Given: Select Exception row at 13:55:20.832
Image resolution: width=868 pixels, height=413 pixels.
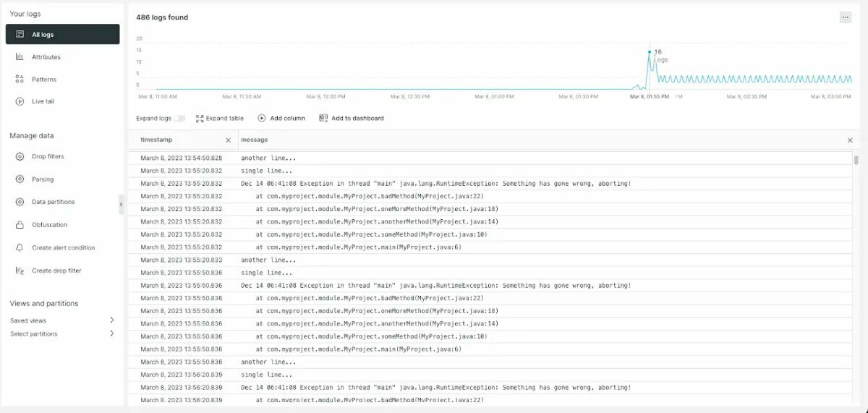Looking at the screenshot, I should pyautogui.click(x=490, y=184).
